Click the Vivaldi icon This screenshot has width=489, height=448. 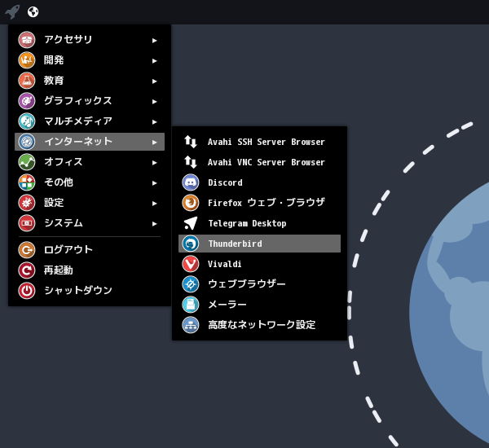191,264
